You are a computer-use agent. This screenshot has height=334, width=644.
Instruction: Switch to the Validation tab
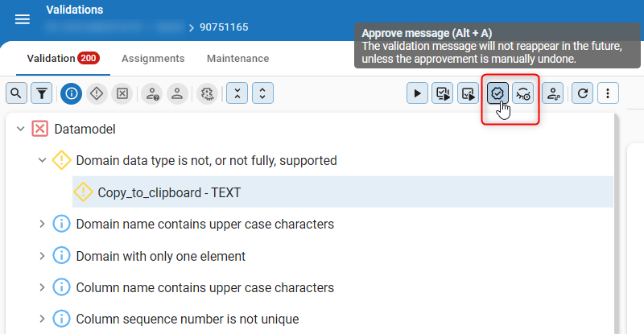pyautogui.click(x=63, y=58)
